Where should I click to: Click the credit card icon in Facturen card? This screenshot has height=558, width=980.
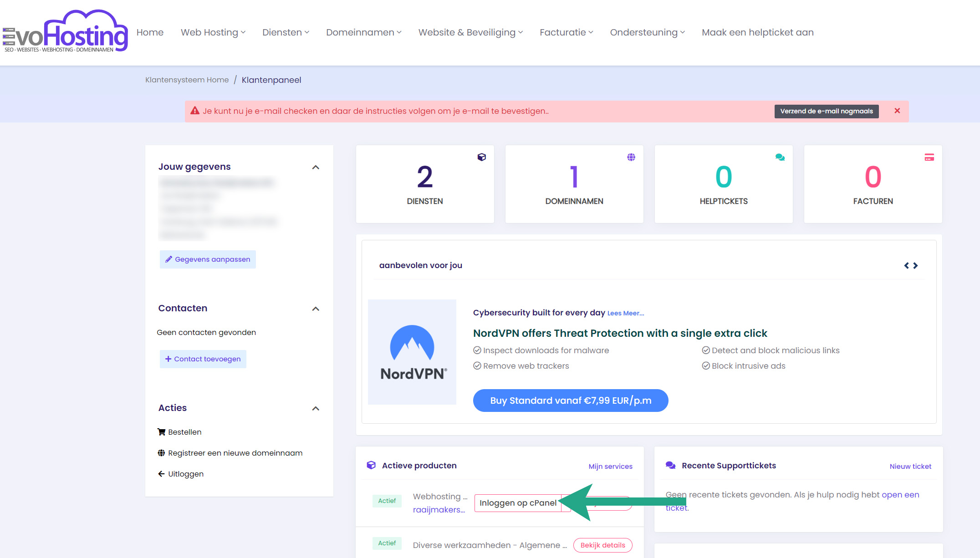tap(929, 157)
